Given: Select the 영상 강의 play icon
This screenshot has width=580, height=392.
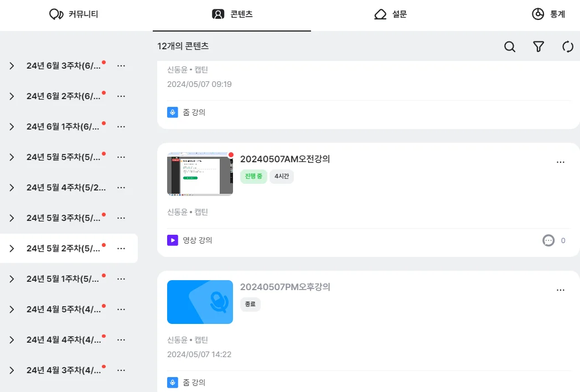Looking at the screenshot, I should coord(172,240).
